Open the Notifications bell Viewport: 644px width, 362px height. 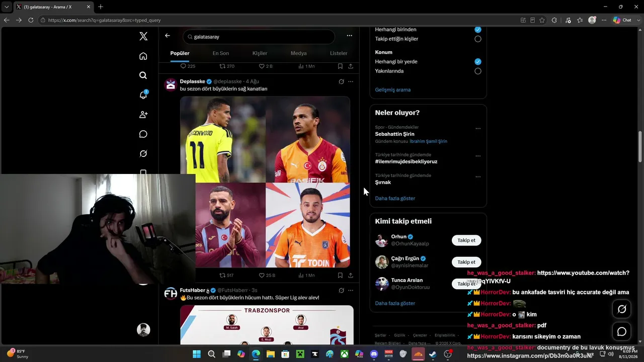click(x=143, y=95)
